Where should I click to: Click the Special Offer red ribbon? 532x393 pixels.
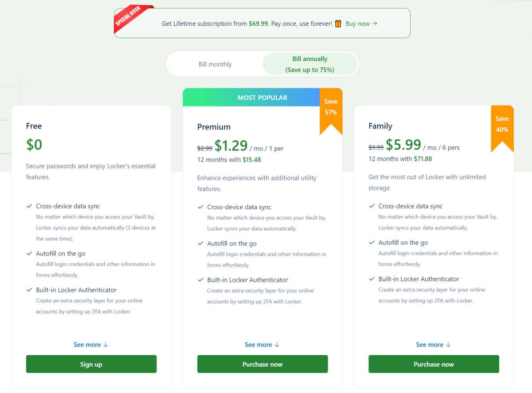point(130,19)
